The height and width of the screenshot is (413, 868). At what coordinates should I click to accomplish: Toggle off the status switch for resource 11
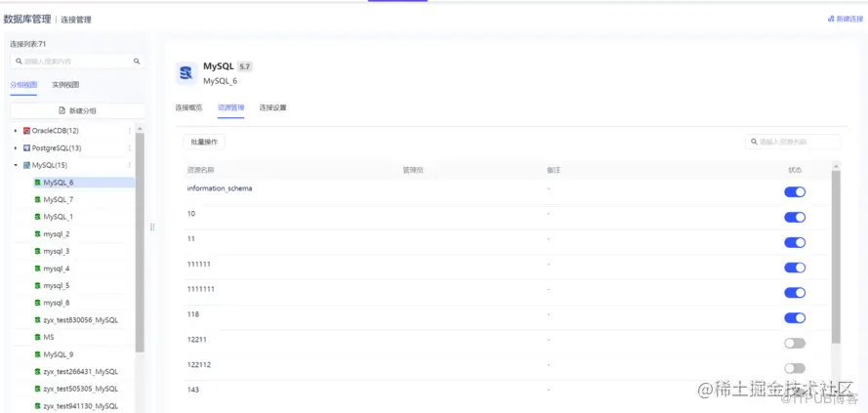click(x=795, y=242)
